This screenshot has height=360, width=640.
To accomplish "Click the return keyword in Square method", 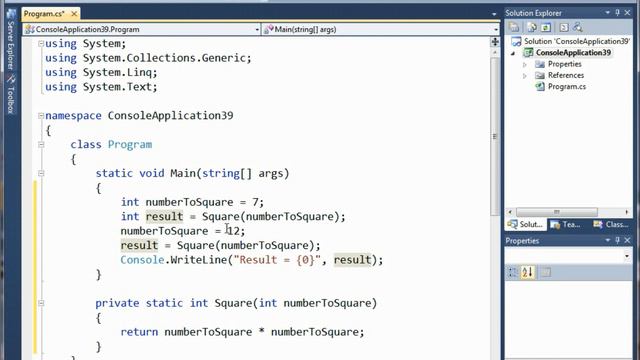I will pyautogui.click(x=139, y=332).
